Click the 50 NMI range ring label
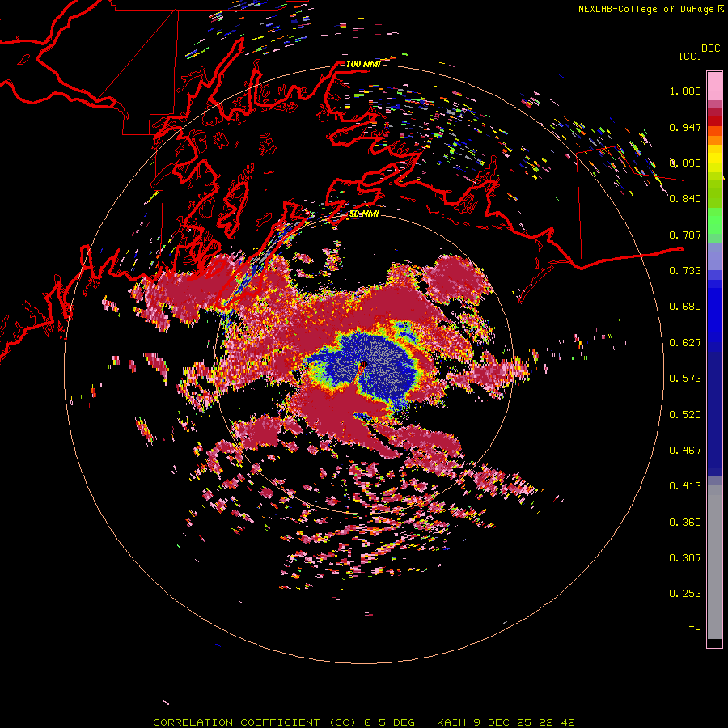Image resolution: width=728 pixels, height=728 pixels. coord(364,214)
